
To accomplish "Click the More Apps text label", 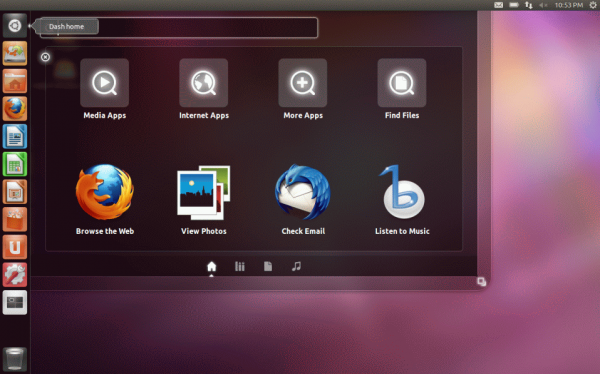I will click(303, 115).
